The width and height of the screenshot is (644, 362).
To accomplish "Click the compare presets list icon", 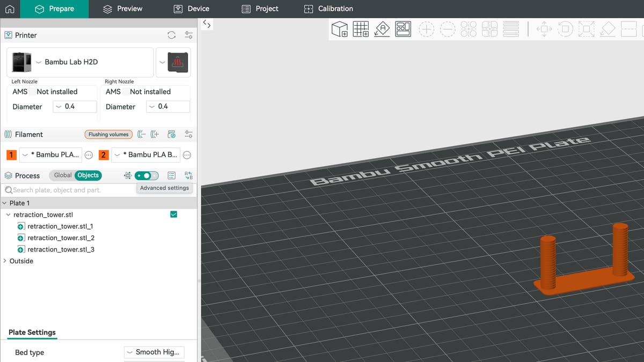I will pos(171,175).
